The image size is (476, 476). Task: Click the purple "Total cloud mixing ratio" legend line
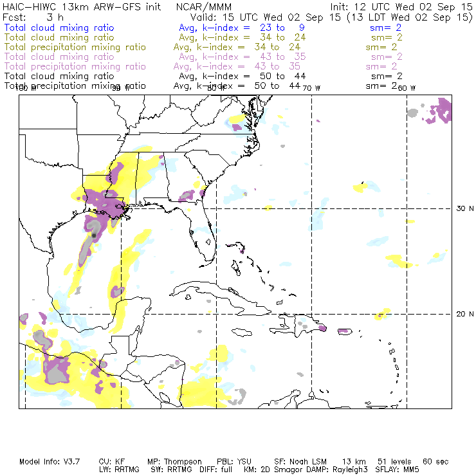59,57
